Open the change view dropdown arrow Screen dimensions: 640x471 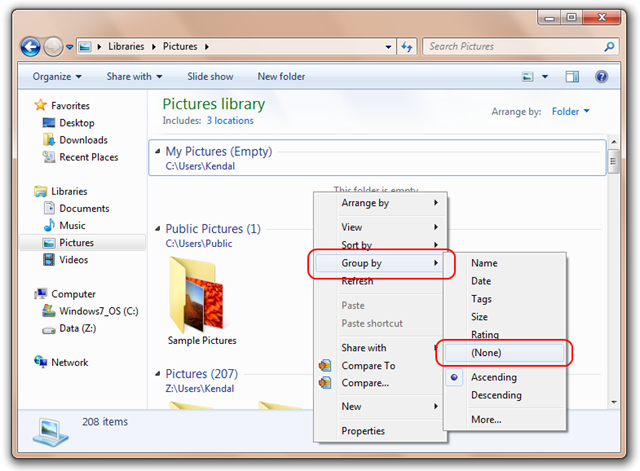(545, 76)
